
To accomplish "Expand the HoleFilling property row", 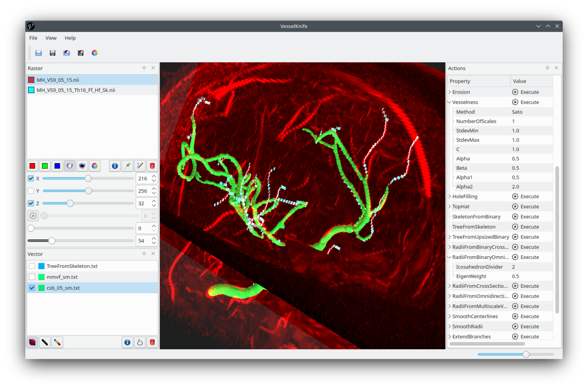I will click(450, 197).
